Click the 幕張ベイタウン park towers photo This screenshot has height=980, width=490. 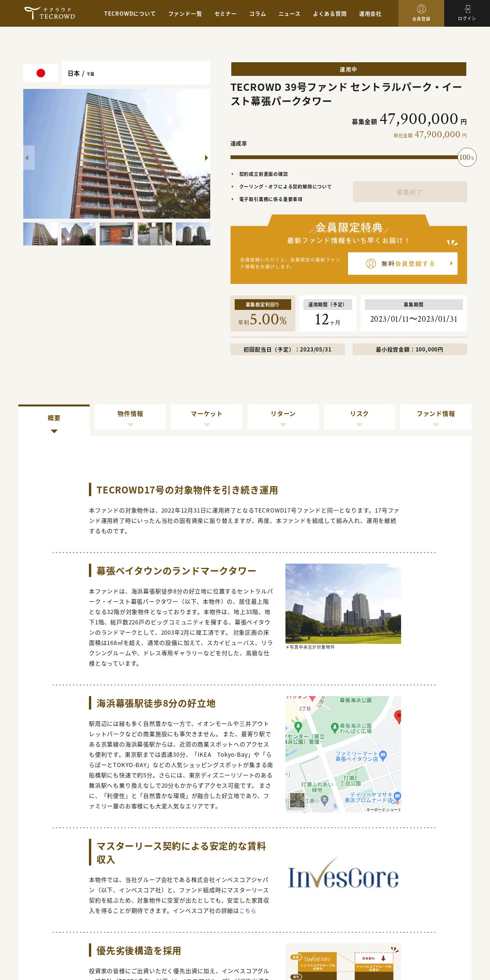[343, 604]
